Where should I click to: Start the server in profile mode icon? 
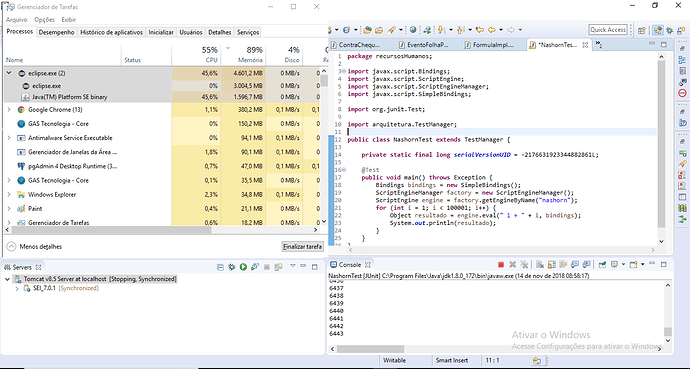255,267
